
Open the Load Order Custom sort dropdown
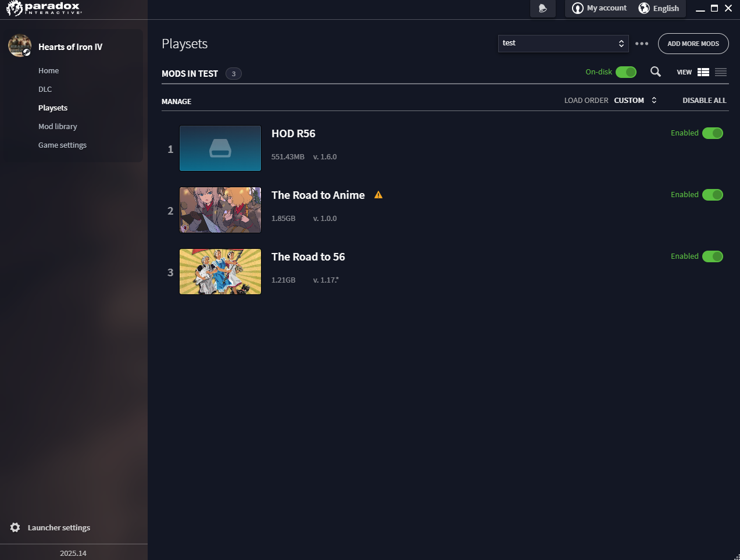(635, 101)
